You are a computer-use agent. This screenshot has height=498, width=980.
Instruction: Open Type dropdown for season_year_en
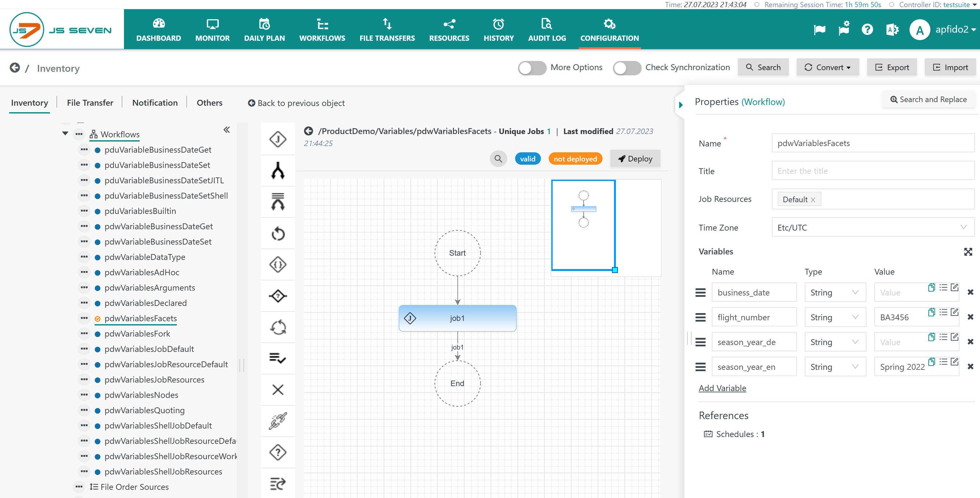(835, 366)
